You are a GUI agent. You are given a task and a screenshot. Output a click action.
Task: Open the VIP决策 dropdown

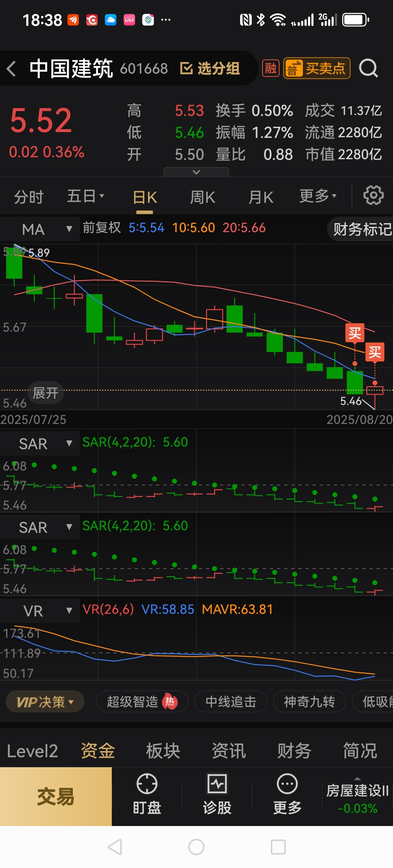pyautogui.click(x=45, y=702)
